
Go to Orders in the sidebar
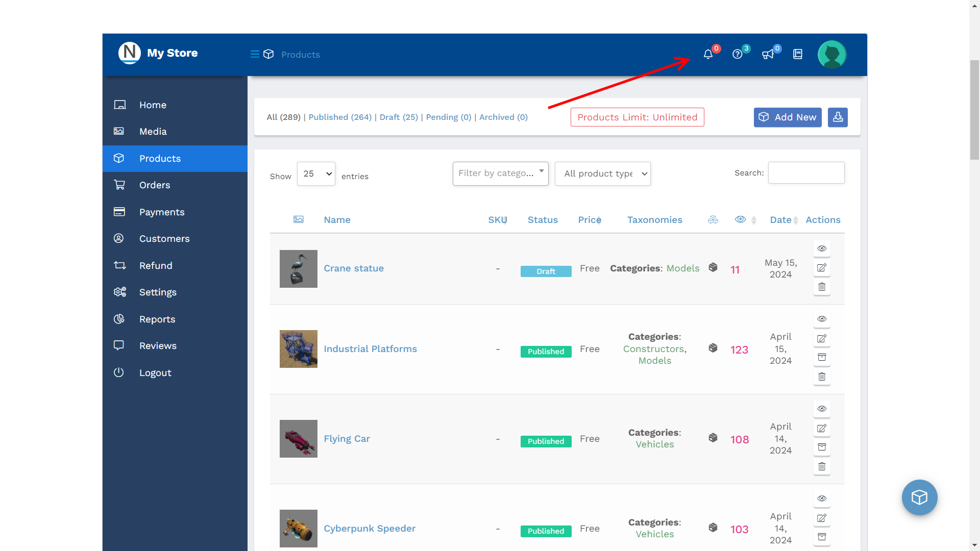click(155, 185)
